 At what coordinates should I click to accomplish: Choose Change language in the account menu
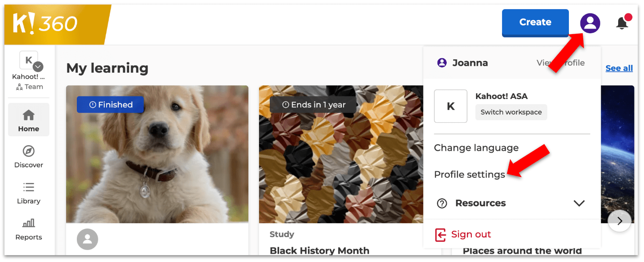point(476,147)
